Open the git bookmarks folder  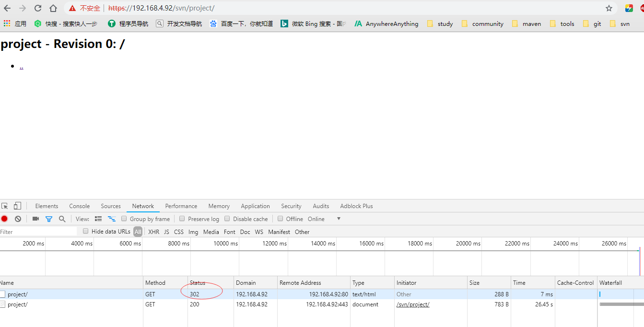pyautogui.click(x=592, y=23)
